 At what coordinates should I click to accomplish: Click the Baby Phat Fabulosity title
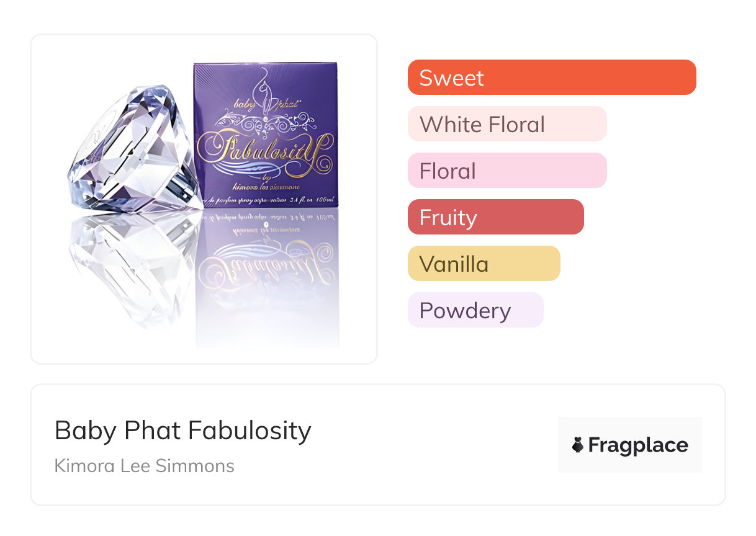(182, 430)
